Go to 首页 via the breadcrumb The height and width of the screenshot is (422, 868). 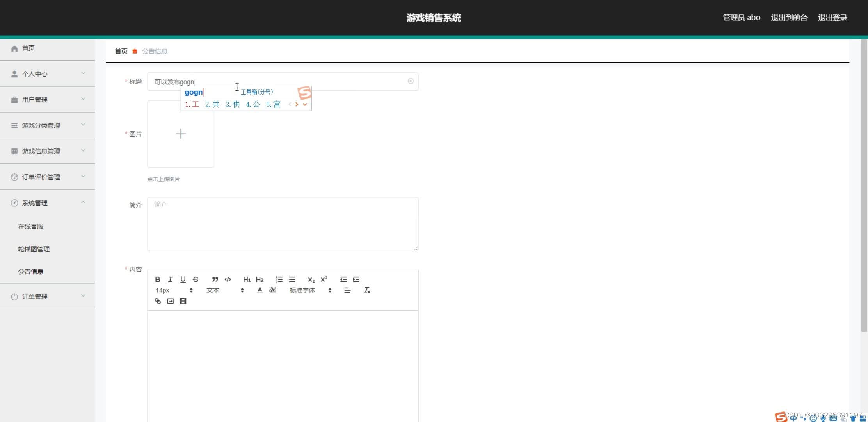click(121, 51)
